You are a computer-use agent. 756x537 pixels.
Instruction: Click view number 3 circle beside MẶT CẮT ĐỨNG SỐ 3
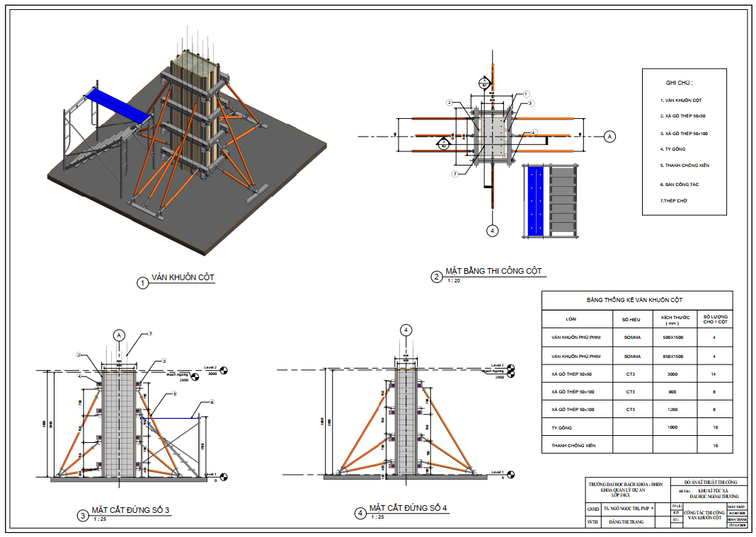pos(83,516)
